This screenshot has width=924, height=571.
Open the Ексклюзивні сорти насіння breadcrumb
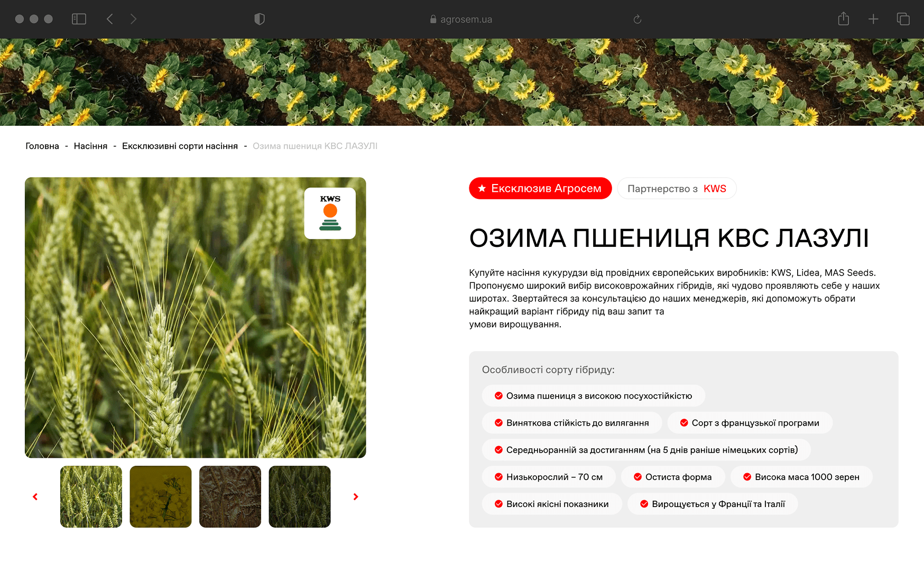[180, 146]
